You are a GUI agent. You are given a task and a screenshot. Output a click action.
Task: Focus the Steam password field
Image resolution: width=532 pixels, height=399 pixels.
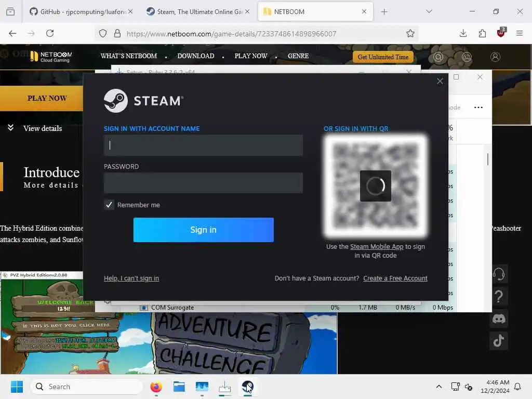tap(203, 183)
